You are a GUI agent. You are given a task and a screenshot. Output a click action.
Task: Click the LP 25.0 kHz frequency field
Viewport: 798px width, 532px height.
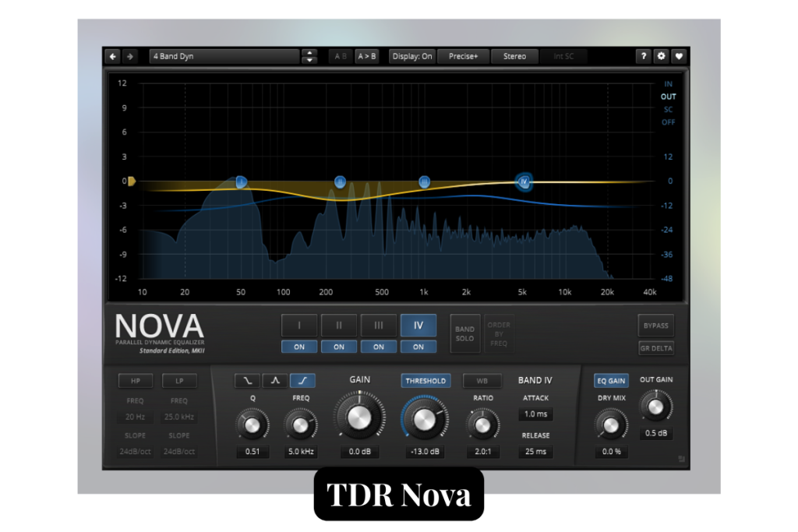point(179,417)
